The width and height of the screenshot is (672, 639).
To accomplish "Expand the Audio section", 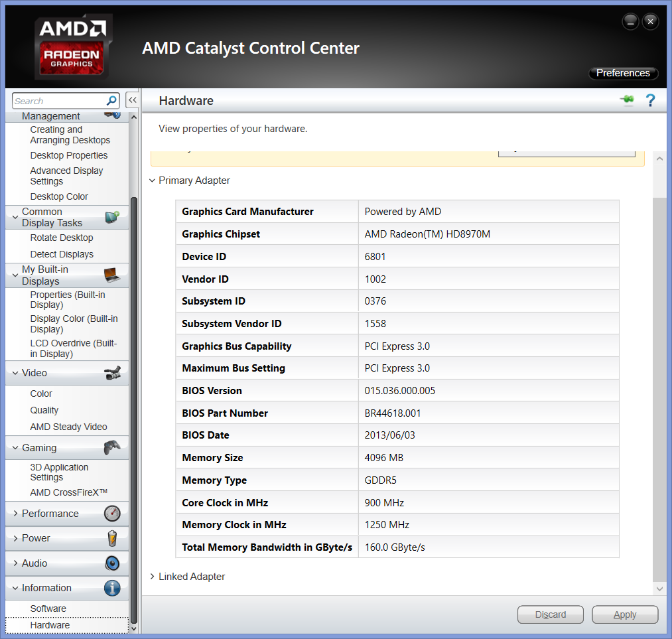I will tap(15, 563).
